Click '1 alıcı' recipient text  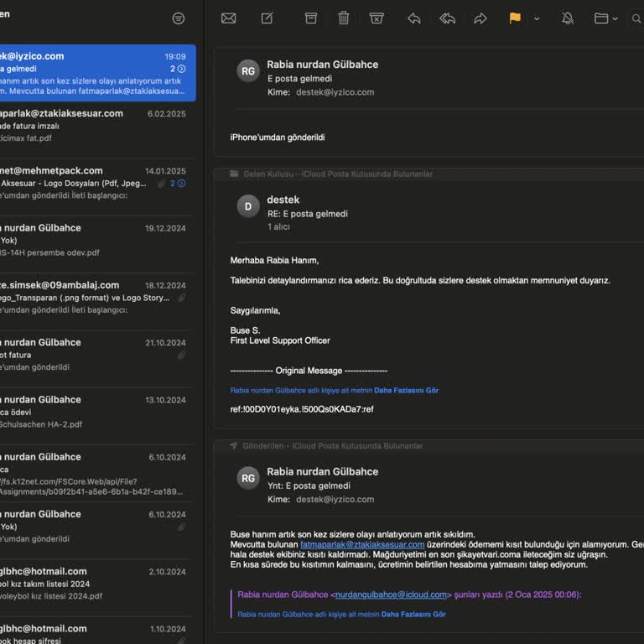click(279, 226)
